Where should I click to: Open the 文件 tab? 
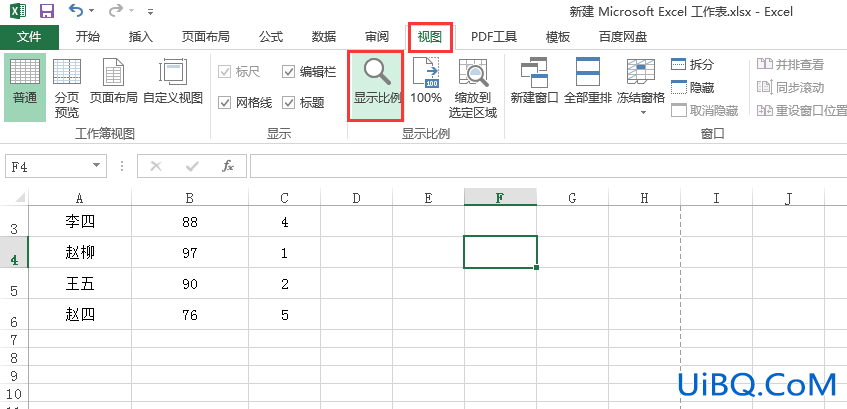point(29,37)
